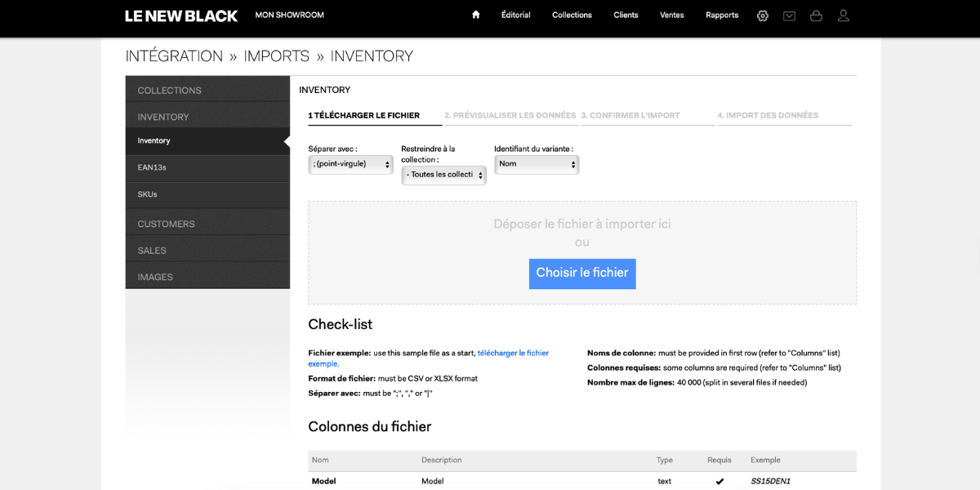Screen dimensions: 980x490
Task: Click INTÉGRATION in breadcrumb
Action: click(174, 56)
